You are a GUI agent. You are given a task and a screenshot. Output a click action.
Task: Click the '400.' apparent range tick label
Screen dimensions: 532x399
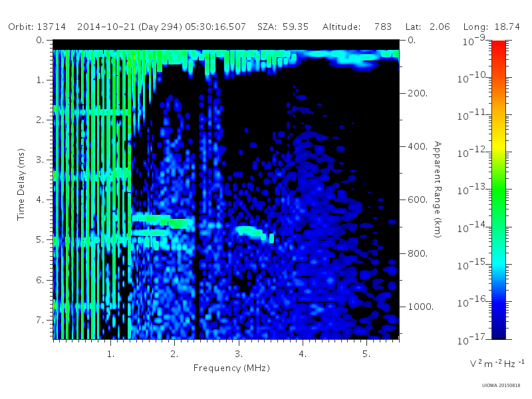click(x=418, y=146)
